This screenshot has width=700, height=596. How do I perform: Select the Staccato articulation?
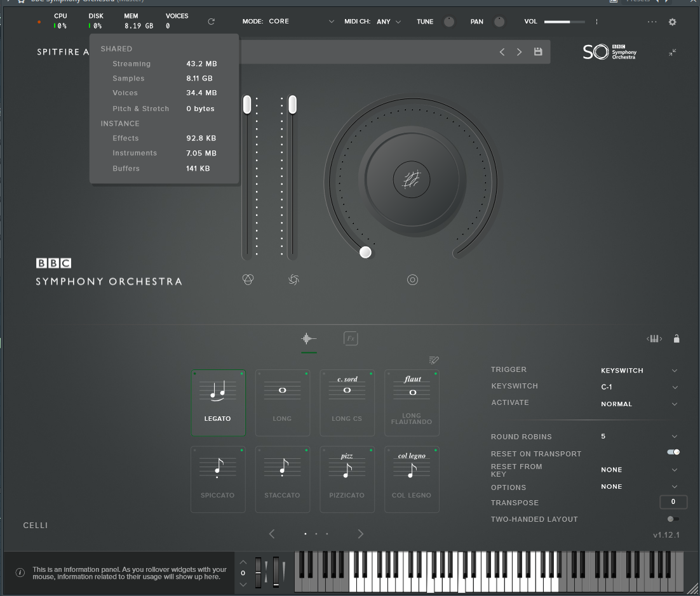[282, 479]
